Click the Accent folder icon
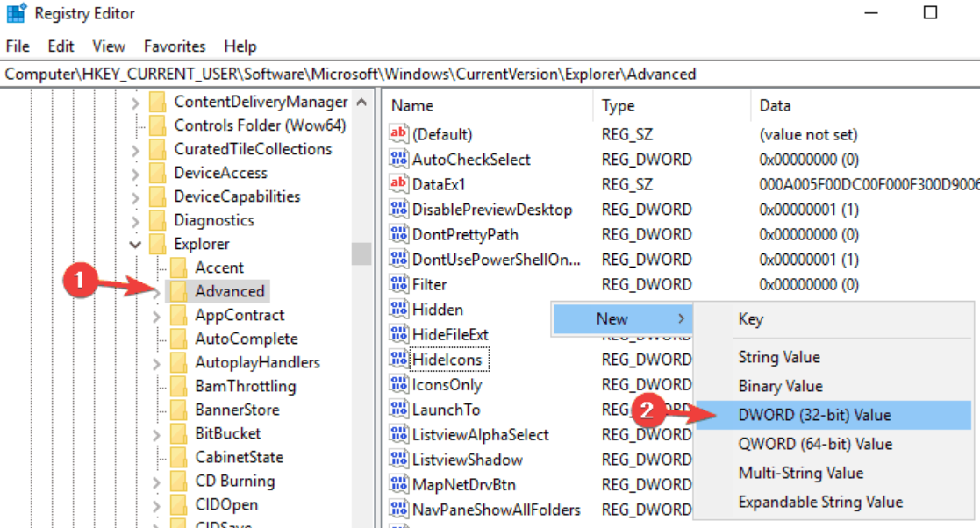Image resolution: width=980 pixels, height=528 pixels. click(x=179, y=268)
